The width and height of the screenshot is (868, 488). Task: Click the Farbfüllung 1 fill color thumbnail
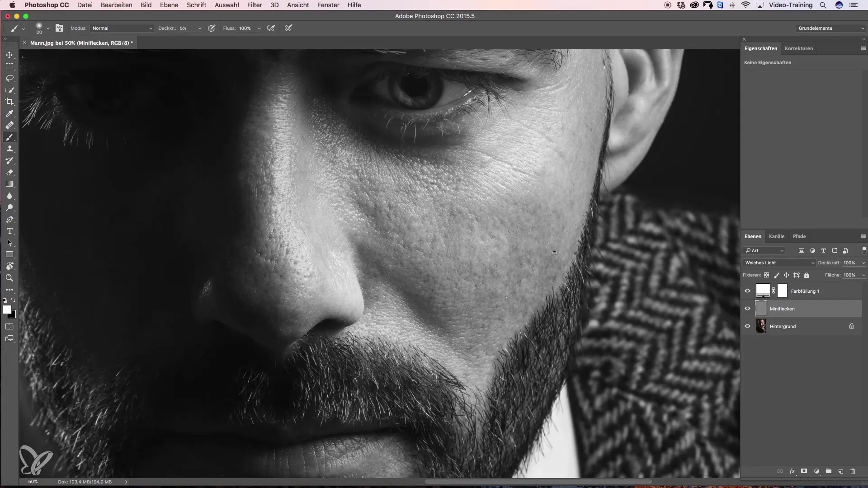[x=763, y=291]
